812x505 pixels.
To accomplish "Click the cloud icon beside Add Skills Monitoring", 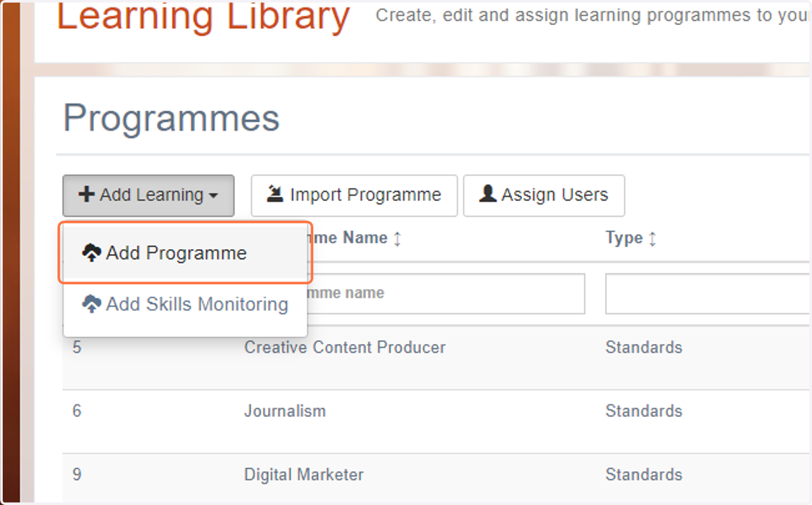I will click(x=91, y=305).
